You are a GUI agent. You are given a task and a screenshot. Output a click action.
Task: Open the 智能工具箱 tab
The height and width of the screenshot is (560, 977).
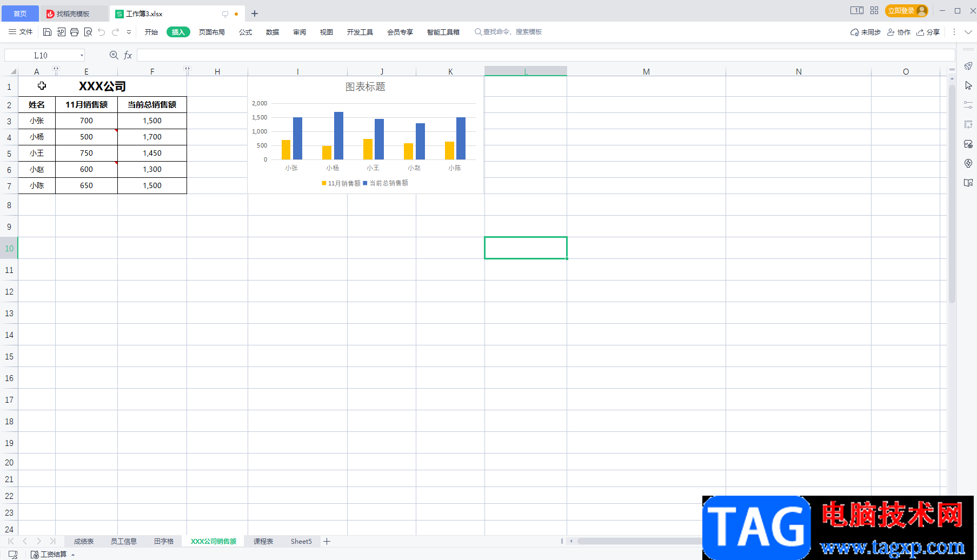pos(443,32)
